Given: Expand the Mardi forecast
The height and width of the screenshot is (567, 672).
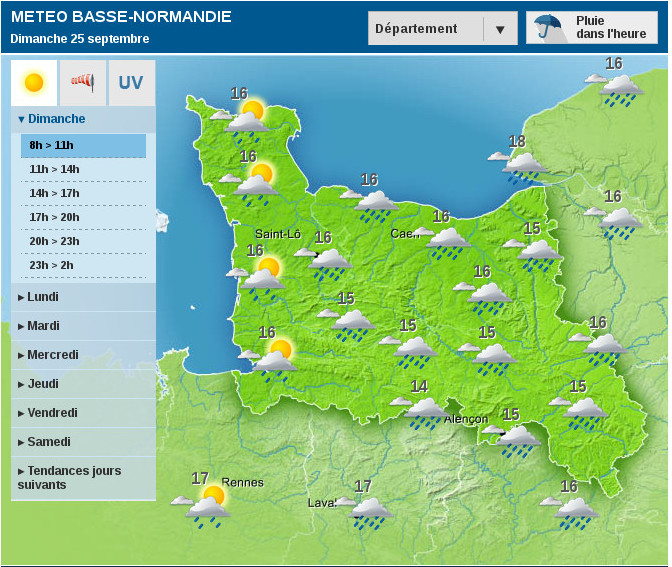Looking at the screenshot, I should [x=43, y=326].
